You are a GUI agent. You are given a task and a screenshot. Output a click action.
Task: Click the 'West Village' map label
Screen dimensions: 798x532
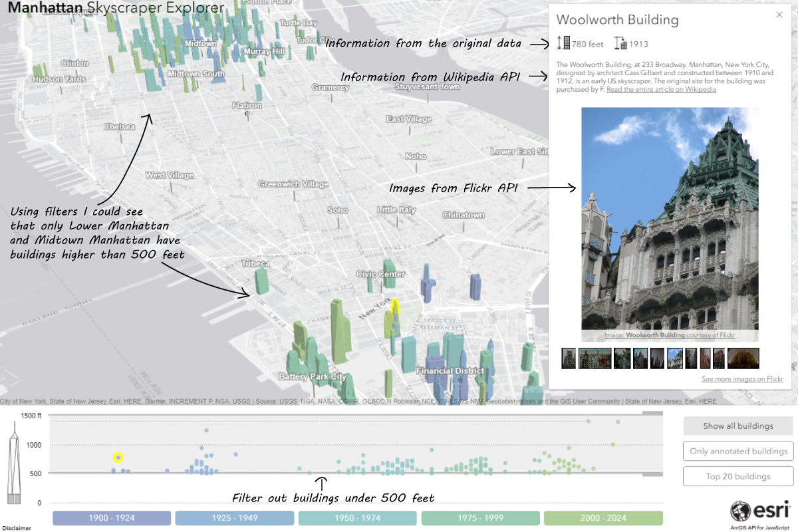pyautogui.click(x=170, y=176)
